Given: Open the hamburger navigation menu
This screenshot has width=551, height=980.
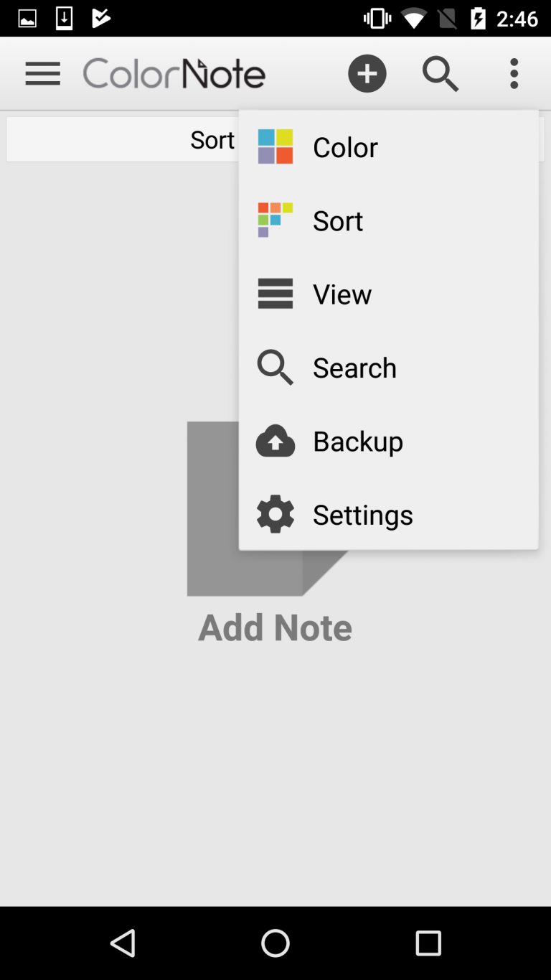Looking at the screenshot, I should [x=42, y=73].
